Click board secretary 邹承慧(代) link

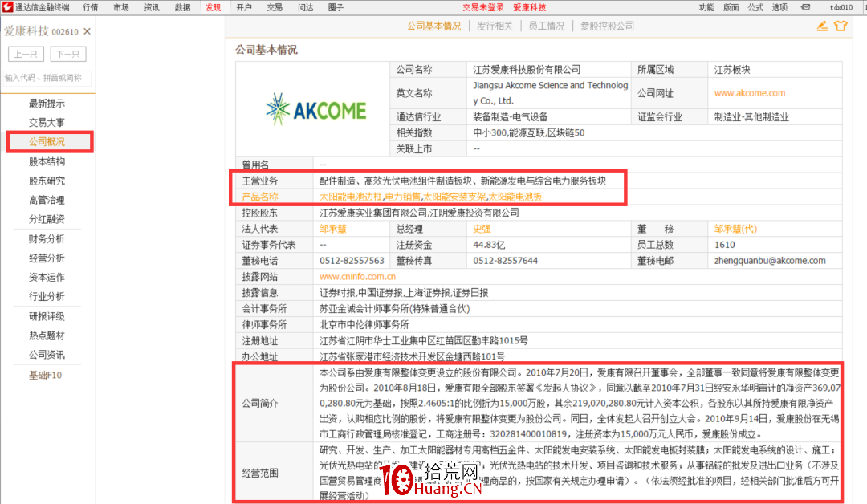coord(735,229)
